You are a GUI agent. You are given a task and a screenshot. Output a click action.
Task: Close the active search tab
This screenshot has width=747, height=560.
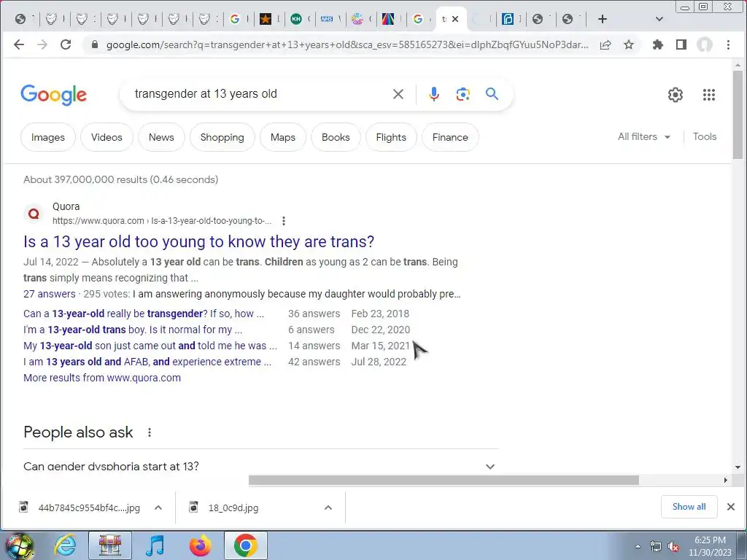tap(455, 19)
